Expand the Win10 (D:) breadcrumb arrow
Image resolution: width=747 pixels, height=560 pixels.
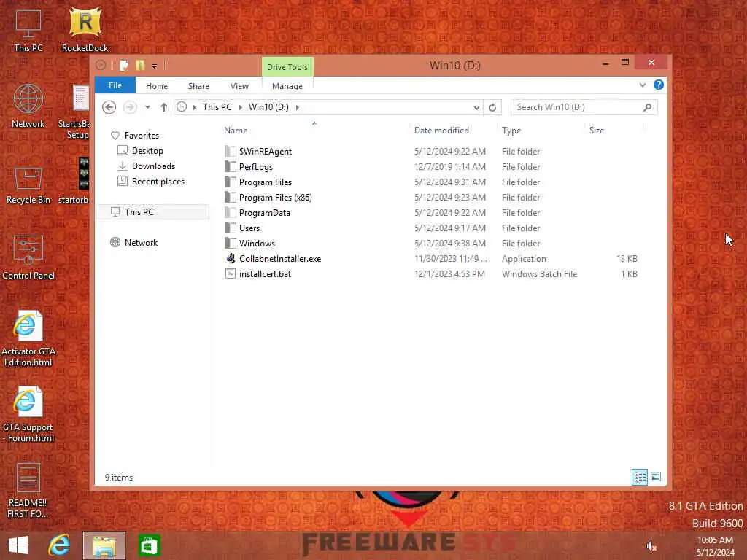click(298, 108)
